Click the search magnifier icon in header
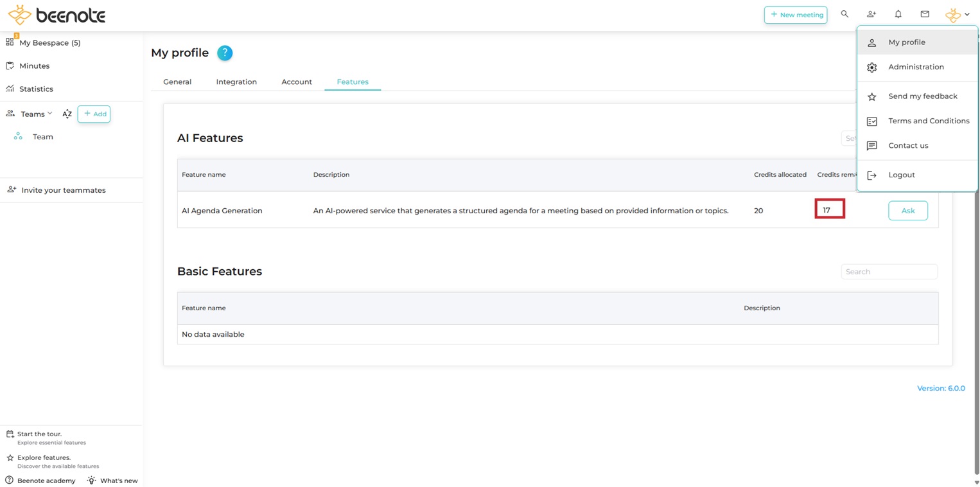This screenshot has height=487, width=980. tap(844, 14)
